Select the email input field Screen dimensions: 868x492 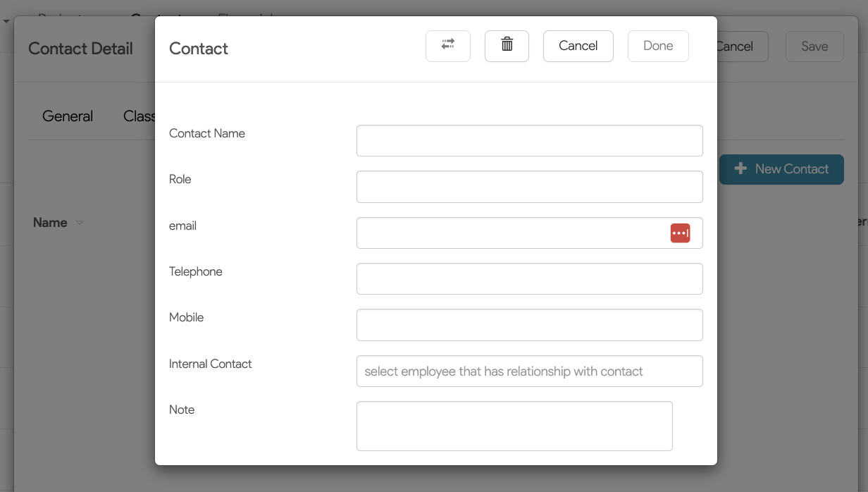511,233
